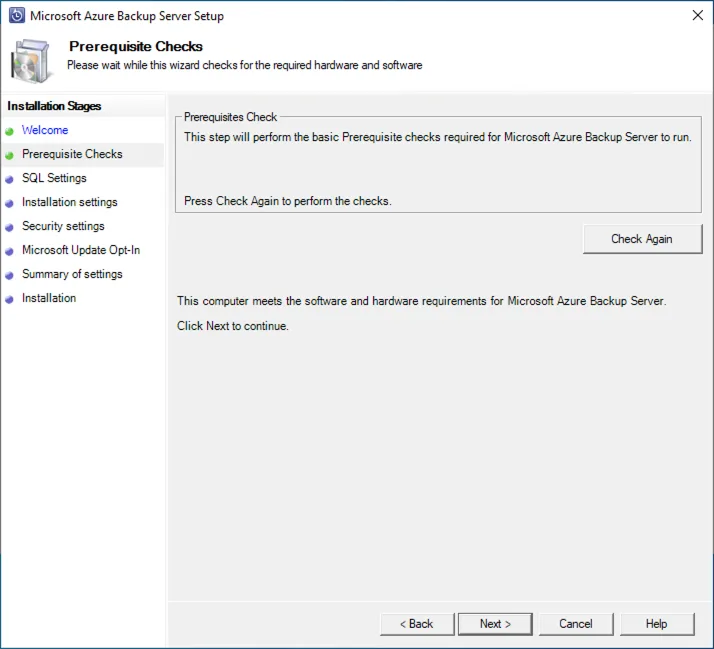Screen dimensions: 714x649
Task: Go to Installation settings stage
Action: 69,202
